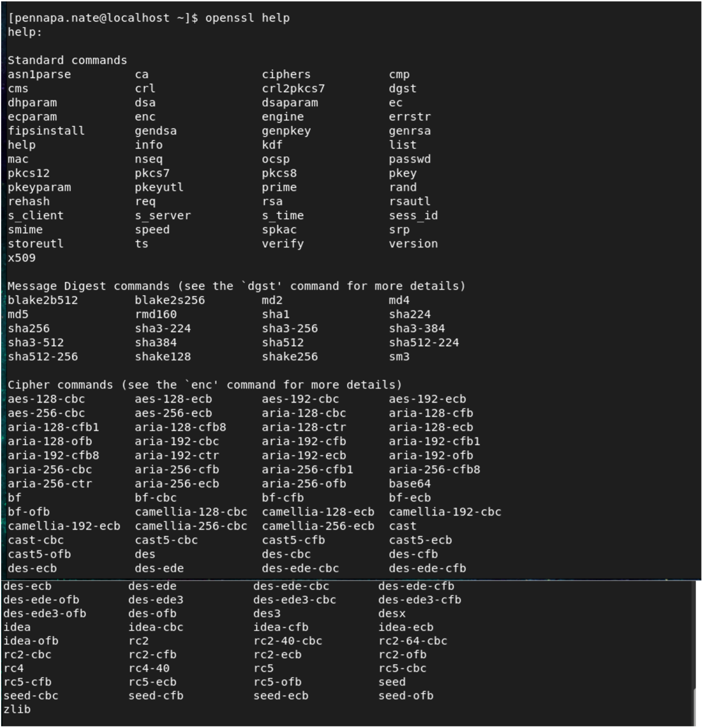The height and width of the screenshot is (728, 703).
Task: Click the seed-ofb cipher name
Action: click(406, 696)
